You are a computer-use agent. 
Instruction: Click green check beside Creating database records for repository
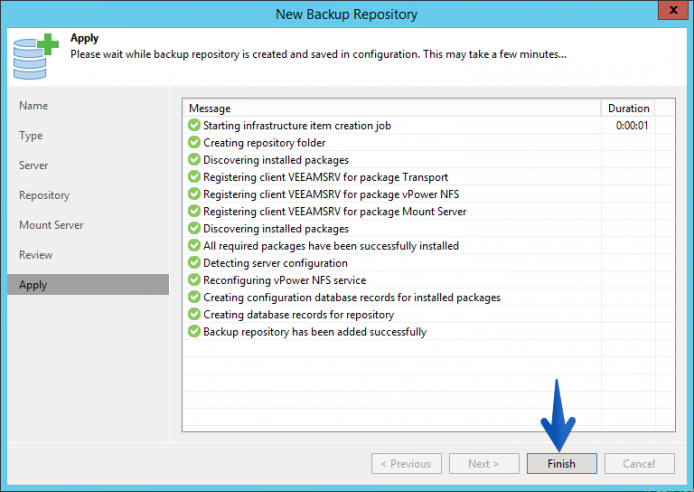(x=194, y=314)
